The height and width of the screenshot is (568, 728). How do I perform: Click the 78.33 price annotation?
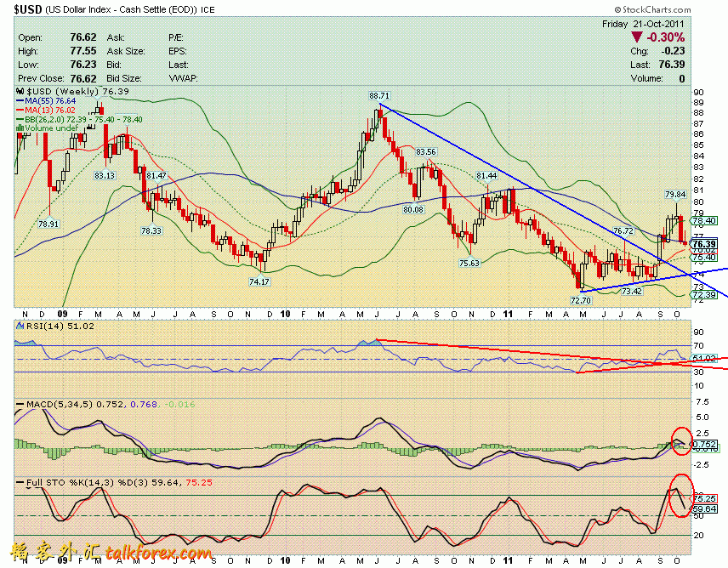point(151,230)
